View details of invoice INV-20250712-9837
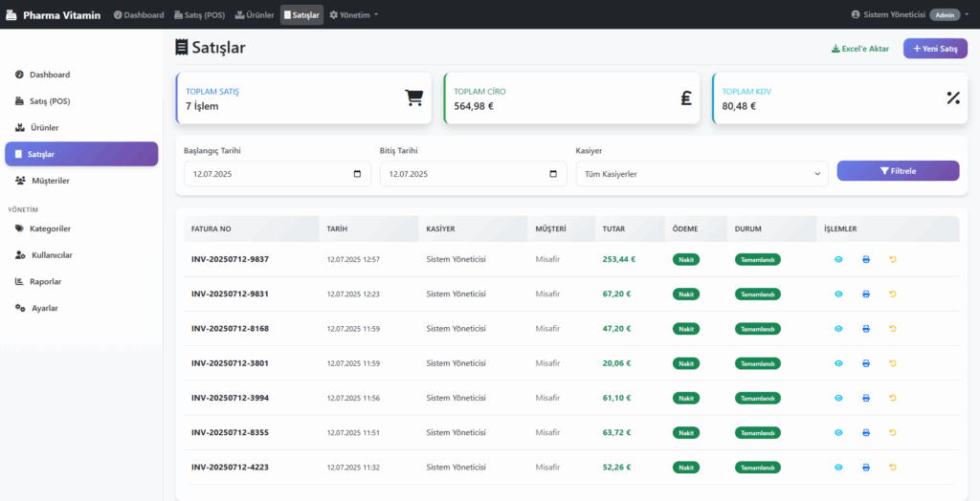 838,259
